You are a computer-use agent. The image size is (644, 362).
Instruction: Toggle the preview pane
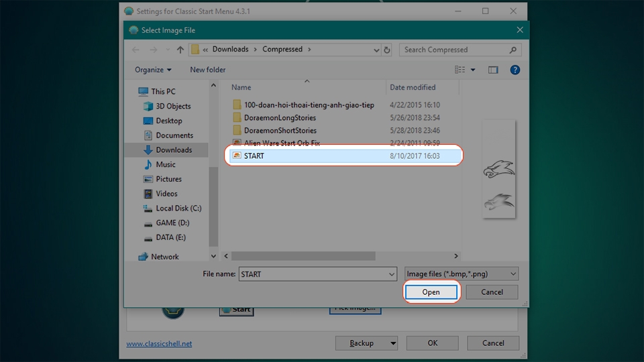tap(493, 70)
